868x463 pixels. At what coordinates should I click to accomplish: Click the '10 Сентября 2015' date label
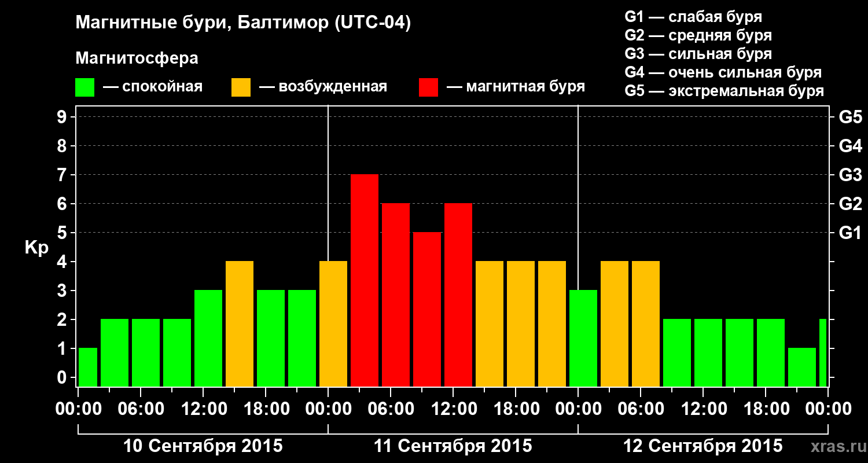[203, 446]
